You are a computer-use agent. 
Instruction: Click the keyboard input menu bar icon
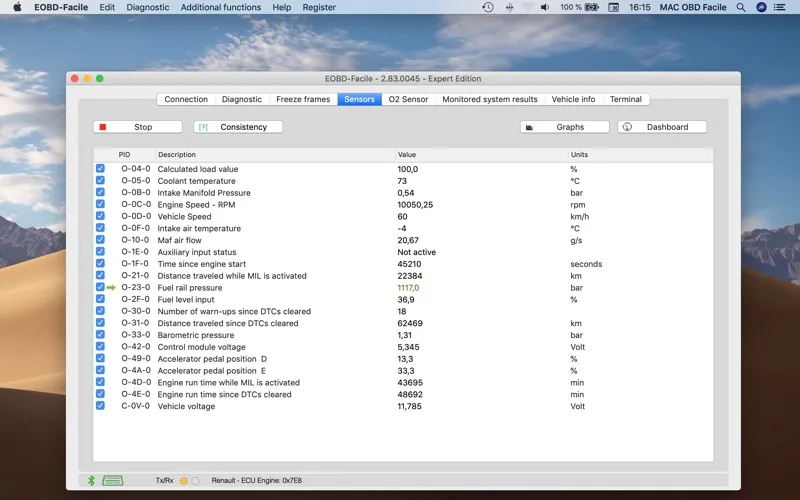coord(614,7)
